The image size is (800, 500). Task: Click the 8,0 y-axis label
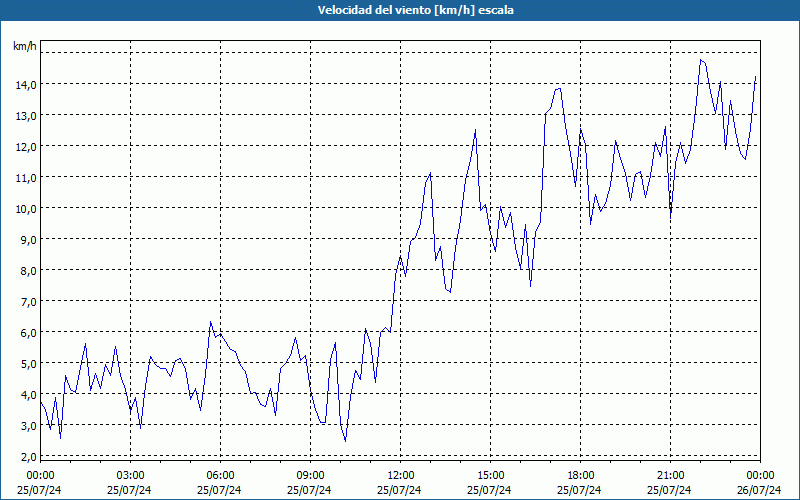click(28, 271)
